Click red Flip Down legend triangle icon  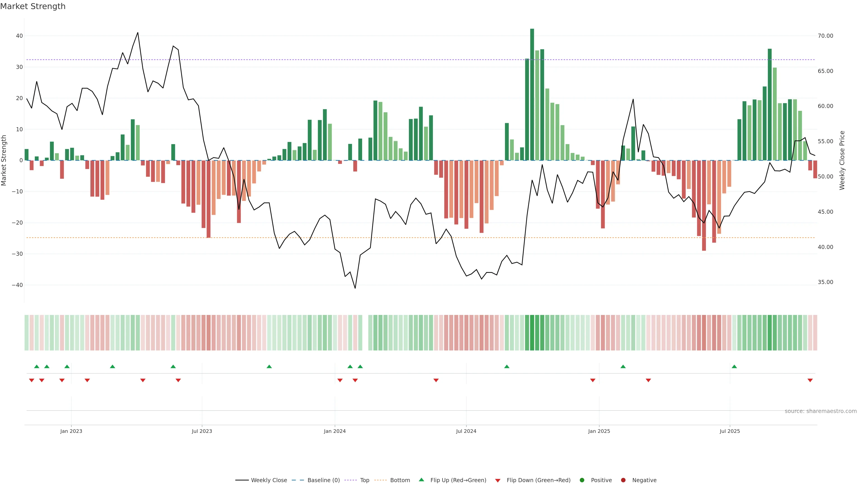pos(498,481)
